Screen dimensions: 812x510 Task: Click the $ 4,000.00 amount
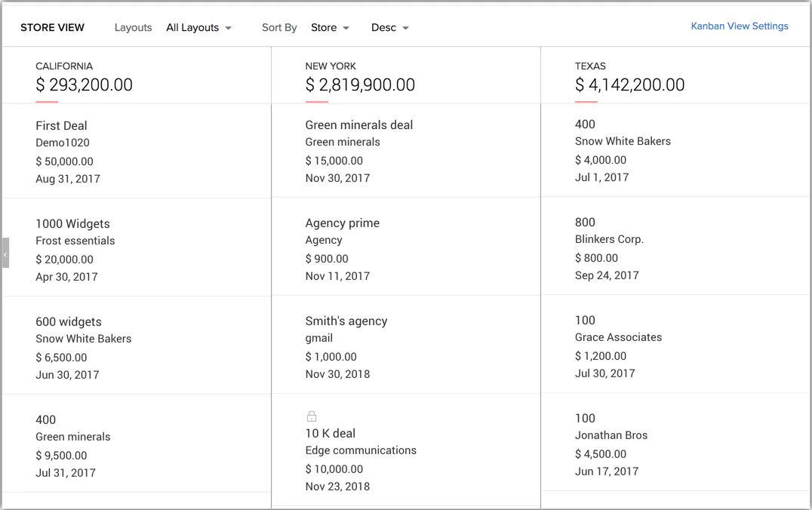tap(601, 160)
